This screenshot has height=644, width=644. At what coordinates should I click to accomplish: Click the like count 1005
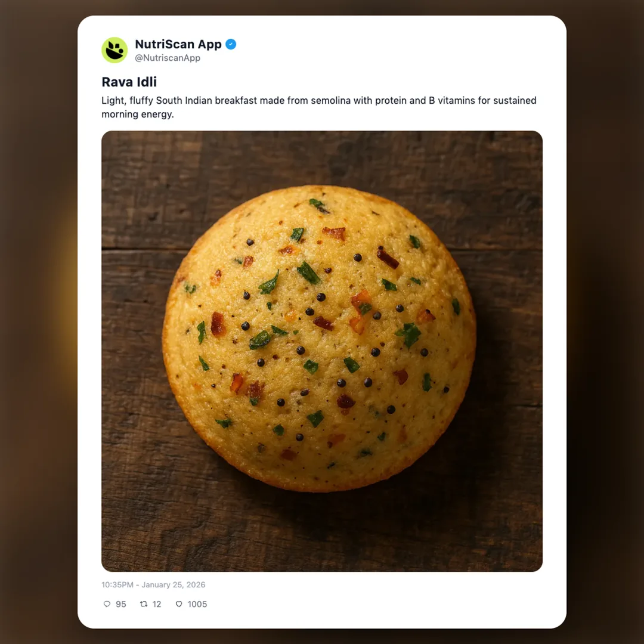coord(197,604)
